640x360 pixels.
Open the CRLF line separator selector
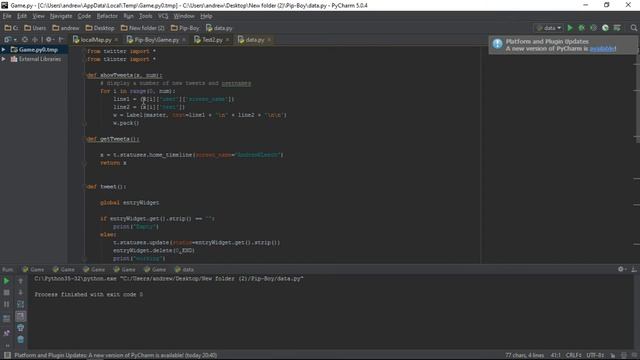(573, 355)
